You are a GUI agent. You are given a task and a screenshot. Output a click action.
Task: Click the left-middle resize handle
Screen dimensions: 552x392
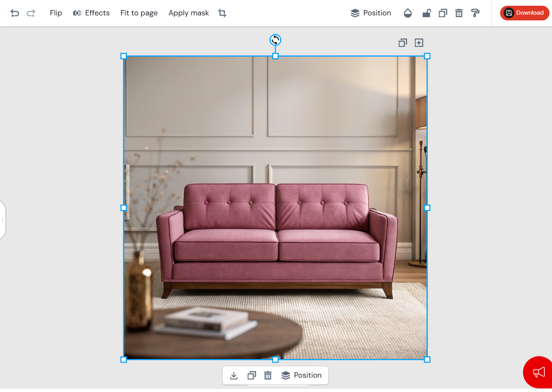[x=124, y=208]
